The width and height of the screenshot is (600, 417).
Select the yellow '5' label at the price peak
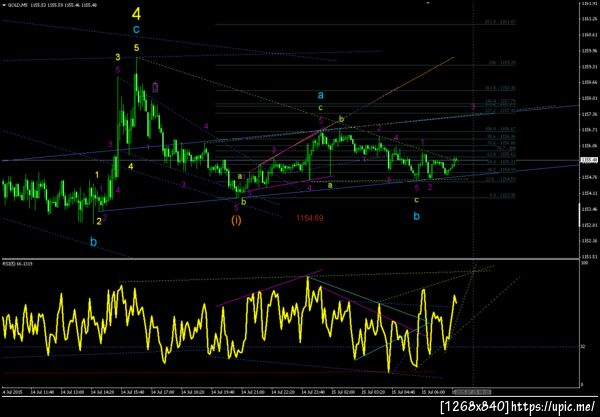(x=137, y=48)
